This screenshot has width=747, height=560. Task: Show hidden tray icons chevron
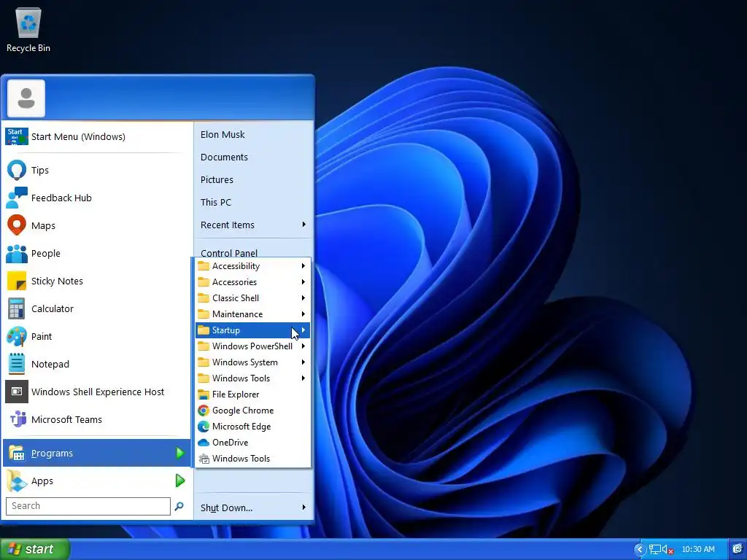pyautogui.click(x=639, y=550)
